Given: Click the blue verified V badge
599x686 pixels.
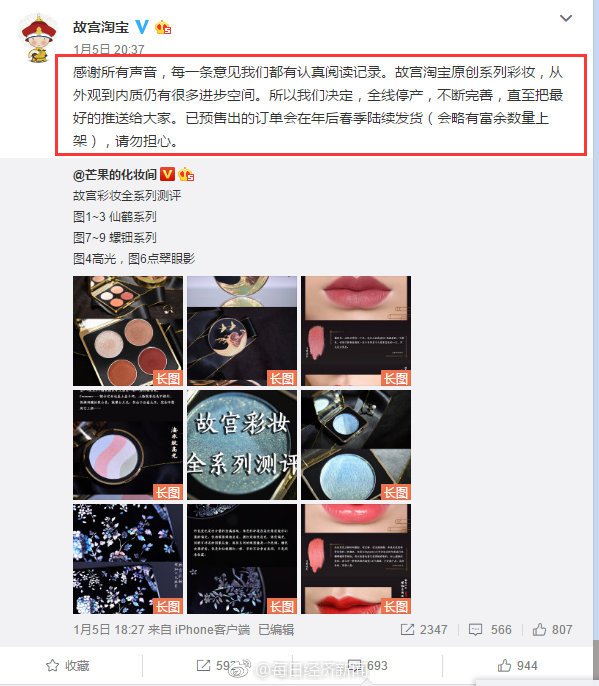Looking at the screenshot, I should (x=142, y=27).
